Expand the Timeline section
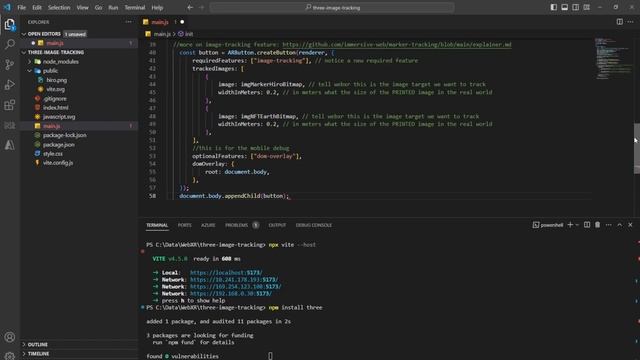Image resolution: width=640 pixels, height=360 pixels. pyautogui.click(x=38, y=353)
